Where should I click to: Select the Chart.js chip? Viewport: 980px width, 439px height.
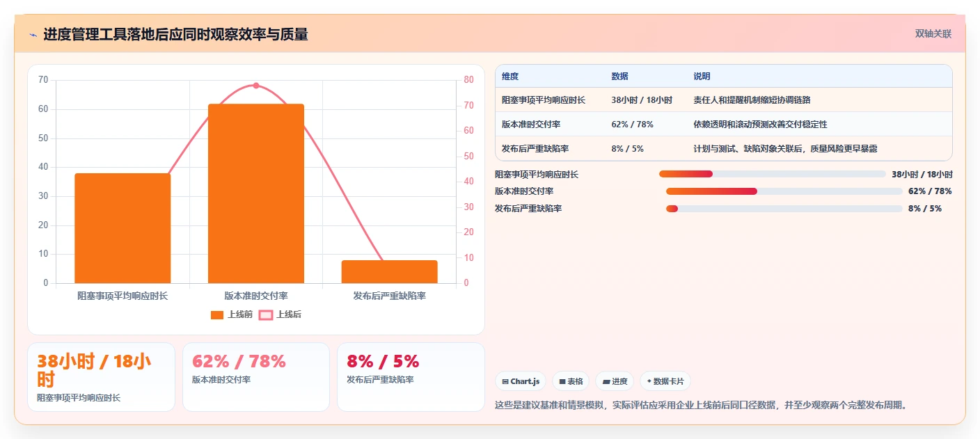[521, 381]
